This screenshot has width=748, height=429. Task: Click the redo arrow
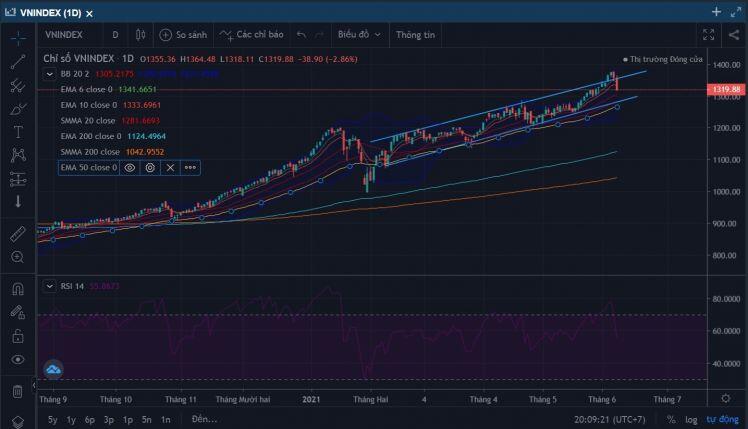319,35
